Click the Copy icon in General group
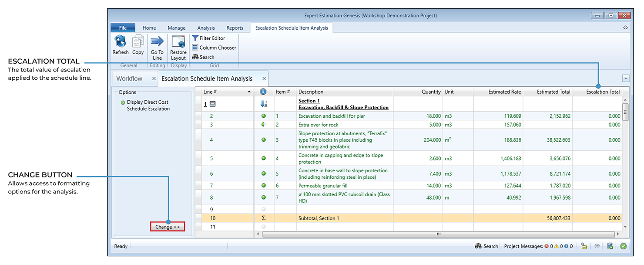The height and width of the screenshot is (265, 644). coord(138,42)
